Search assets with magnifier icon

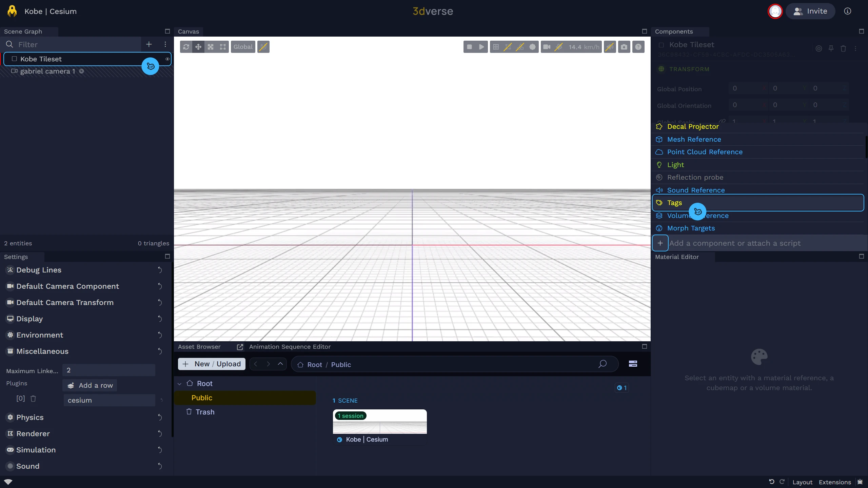[x=603, y=364]
